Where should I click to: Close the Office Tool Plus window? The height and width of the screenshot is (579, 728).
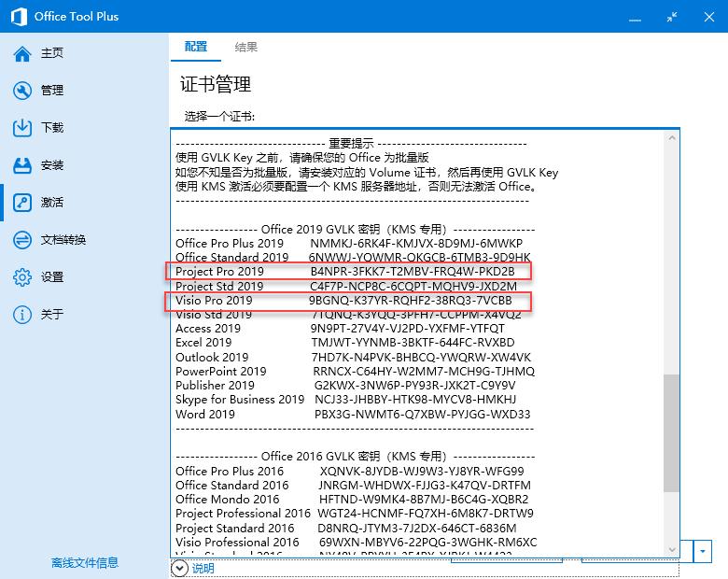tap(709, 17)
